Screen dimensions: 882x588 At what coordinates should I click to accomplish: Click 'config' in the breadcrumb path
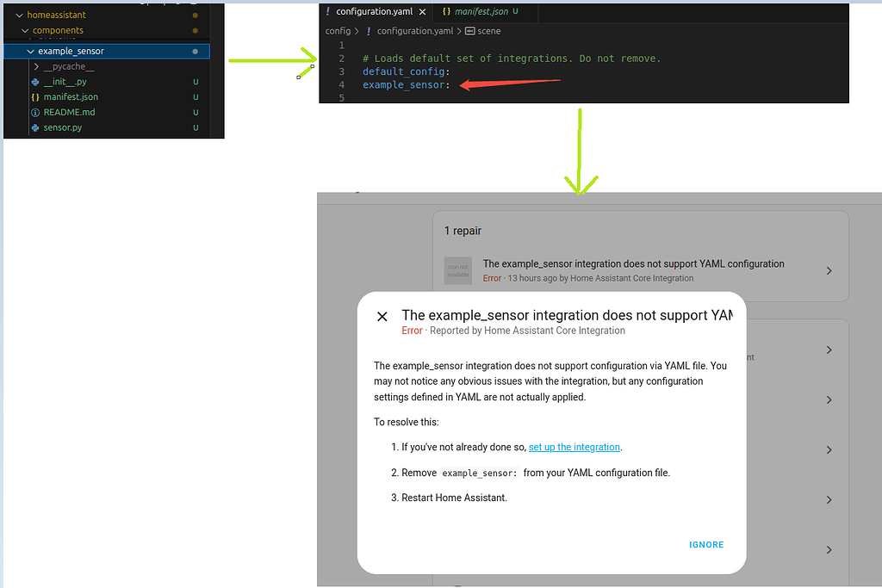pyautogui.click(x=338, y=30)
